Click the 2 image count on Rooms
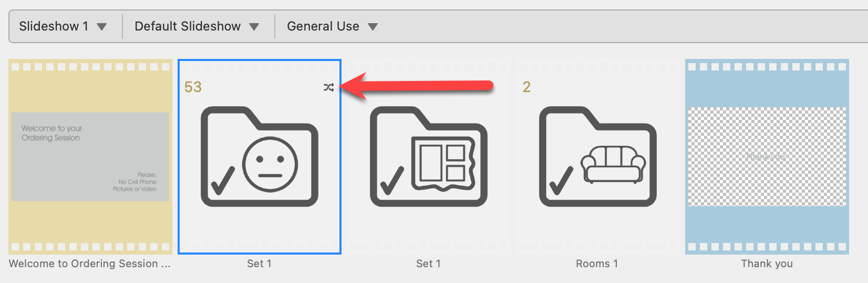Screen dimensions: 868x283 tap(526, 87)
